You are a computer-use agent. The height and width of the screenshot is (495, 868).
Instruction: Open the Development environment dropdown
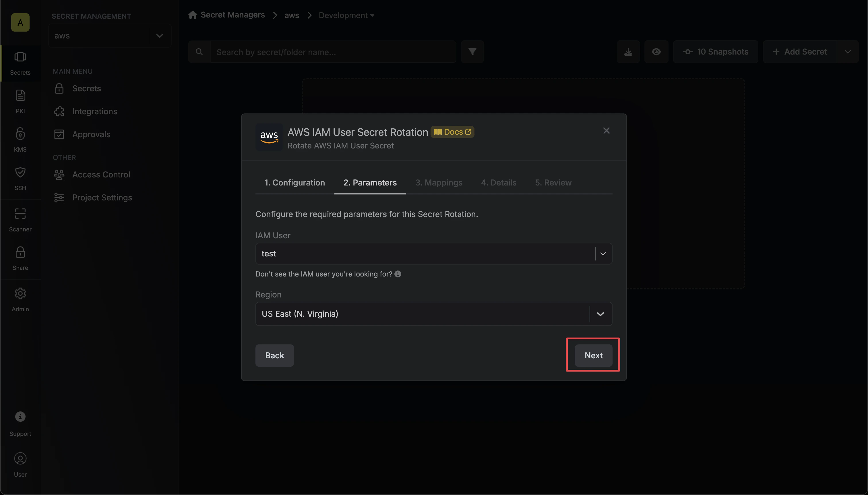coord(346,15)
